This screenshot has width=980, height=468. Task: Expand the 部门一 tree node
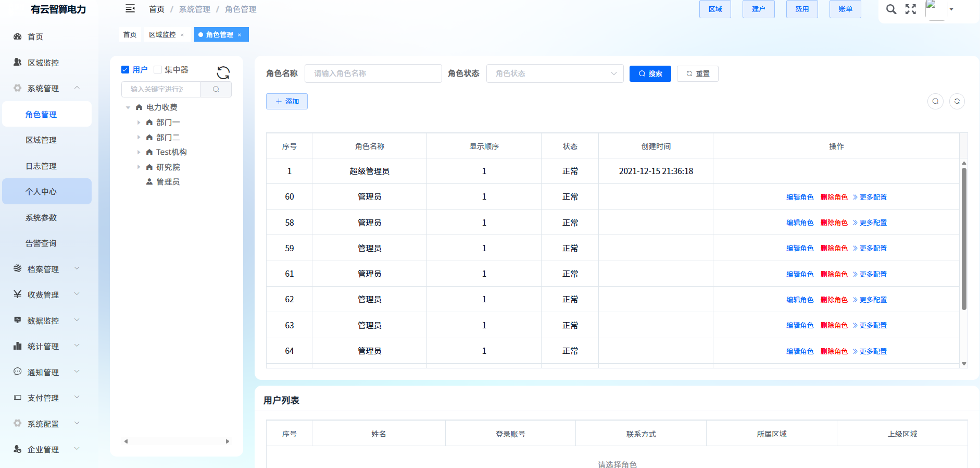(139, 122)
